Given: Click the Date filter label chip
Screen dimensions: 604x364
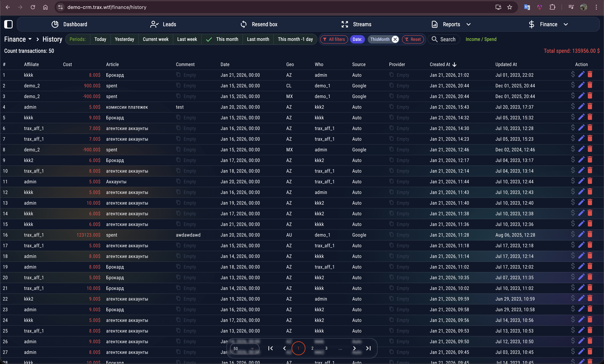Looking at the screenshot, I should [357, 39].
